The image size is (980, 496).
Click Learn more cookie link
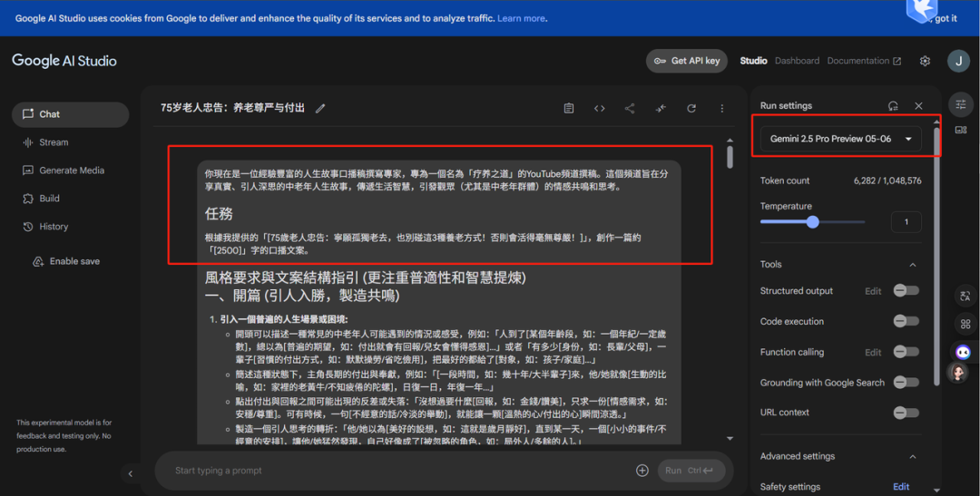[522, 18]
